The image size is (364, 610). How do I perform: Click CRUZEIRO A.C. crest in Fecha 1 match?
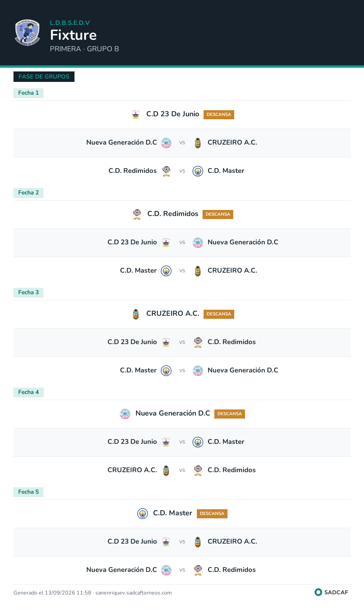tap(198, 143)
